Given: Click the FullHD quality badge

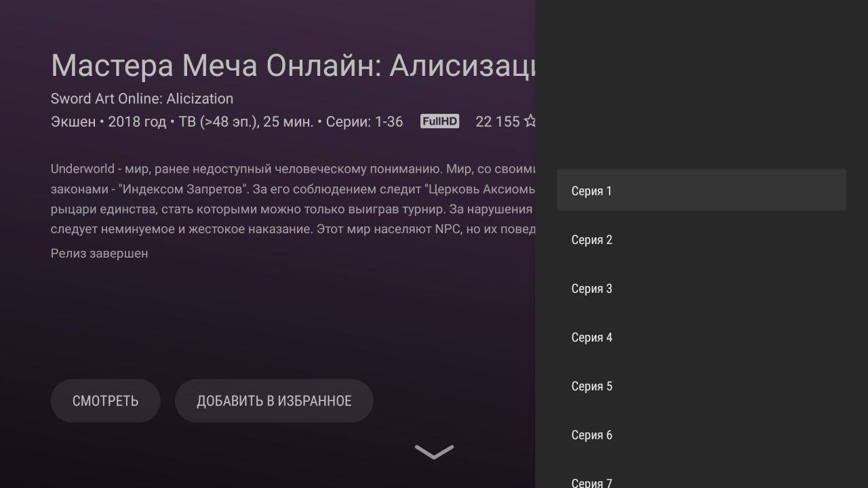Looking at the screenshot, I should (x=439, y=121).
